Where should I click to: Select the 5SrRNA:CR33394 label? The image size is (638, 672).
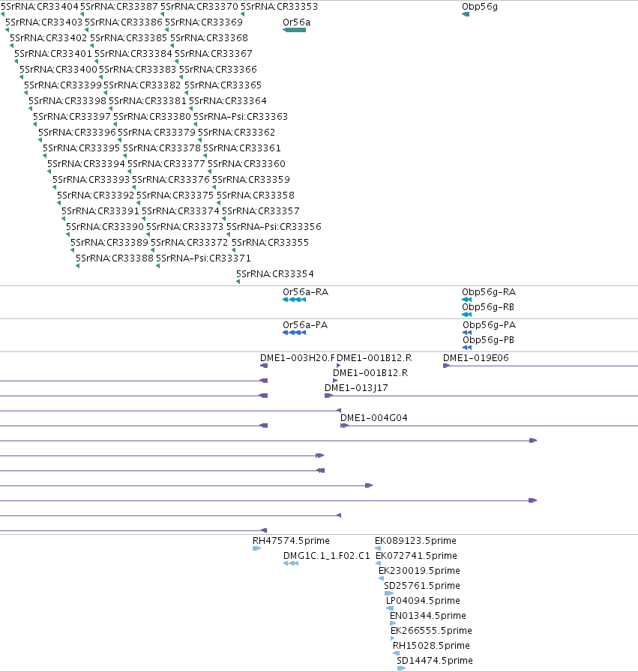[86, 164]
